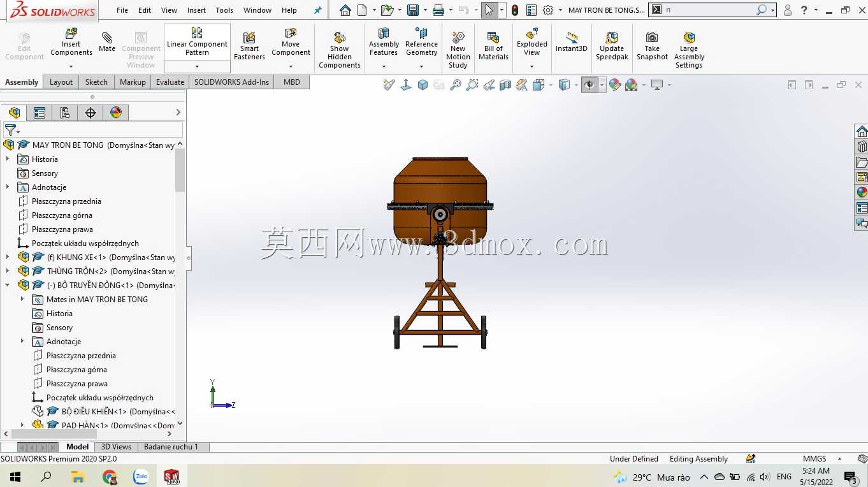Screen dimensions: 868x487
Task: Open the DimXpertManager tab icon
Action: tap(90, 113)
